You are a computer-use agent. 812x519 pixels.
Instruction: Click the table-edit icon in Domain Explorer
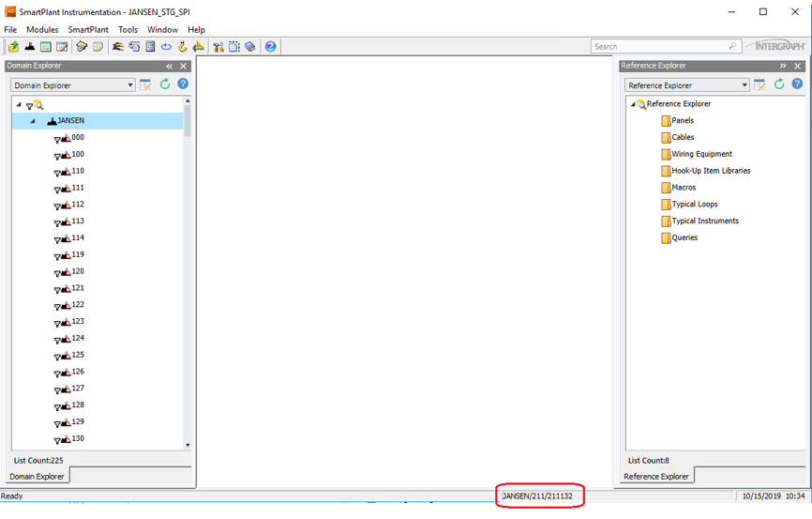(x=145, y=84)
